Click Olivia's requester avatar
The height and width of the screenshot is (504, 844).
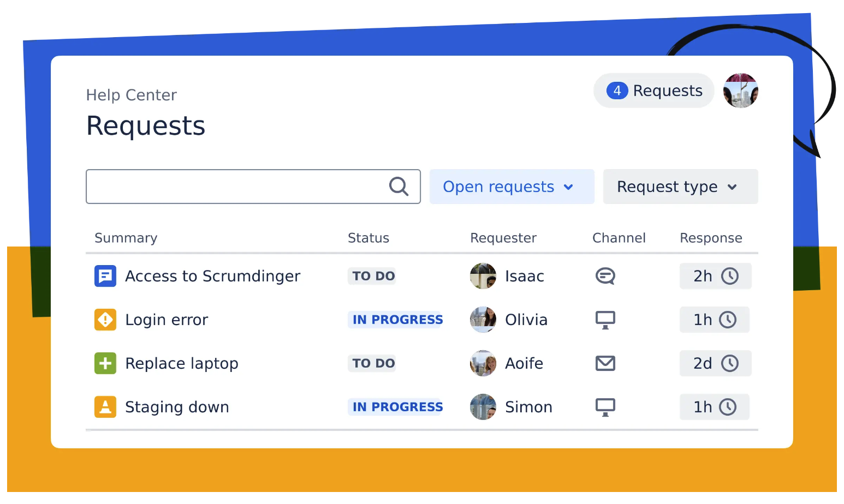483,320
